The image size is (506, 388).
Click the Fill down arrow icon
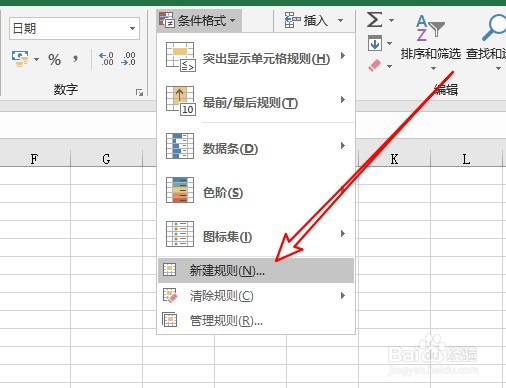[375, 43]
